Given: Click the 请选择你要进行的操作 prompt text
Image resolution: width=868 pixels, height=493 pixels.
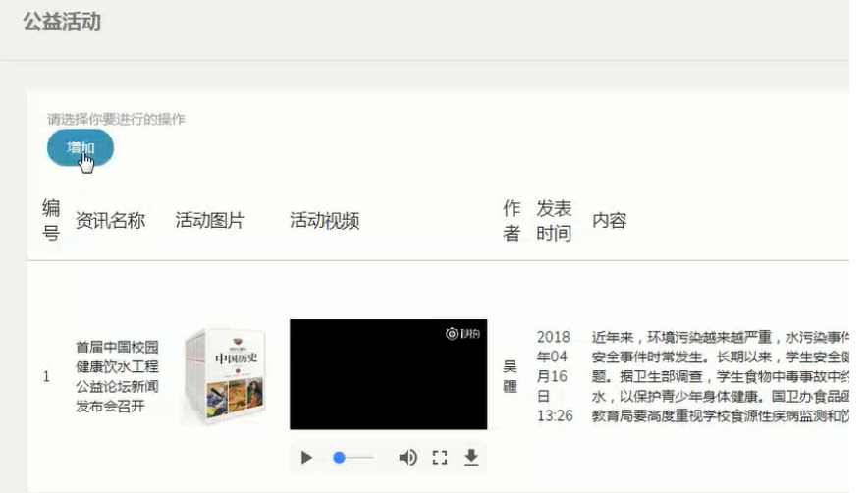Looking at the screenshot, I should click(116, 119).
